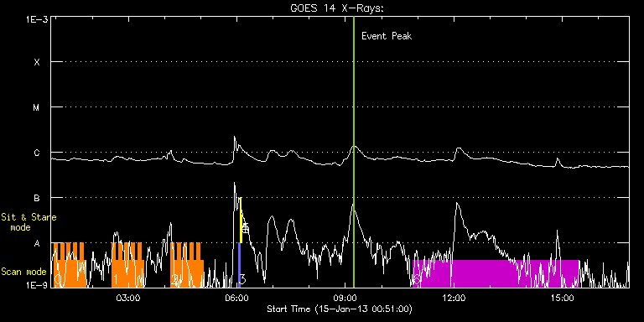
Task: Click the "Event Peak" text label
Action: 387,36
